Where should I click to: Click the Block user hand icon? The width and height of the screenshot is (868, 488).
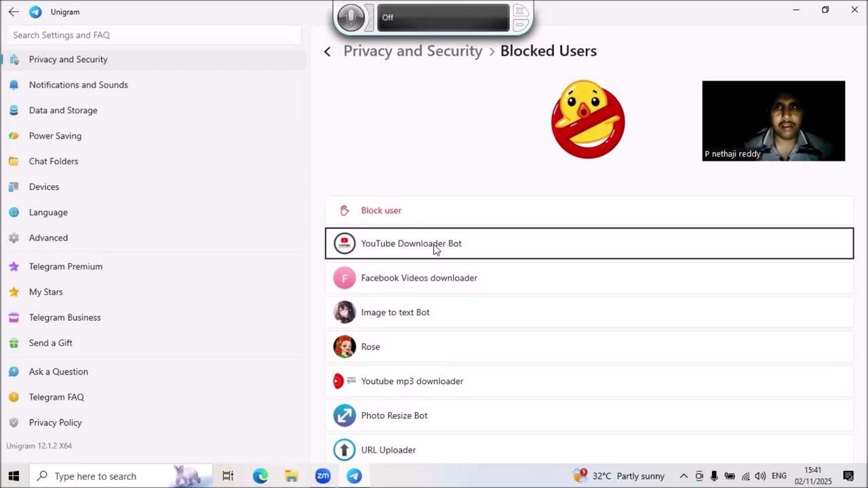[344, 211]
